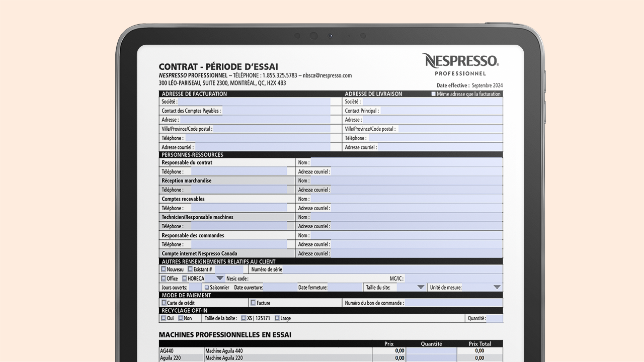Choose Facture payment checkbox
The height and width of the screenshot is (362, 644).
[253, 303]
